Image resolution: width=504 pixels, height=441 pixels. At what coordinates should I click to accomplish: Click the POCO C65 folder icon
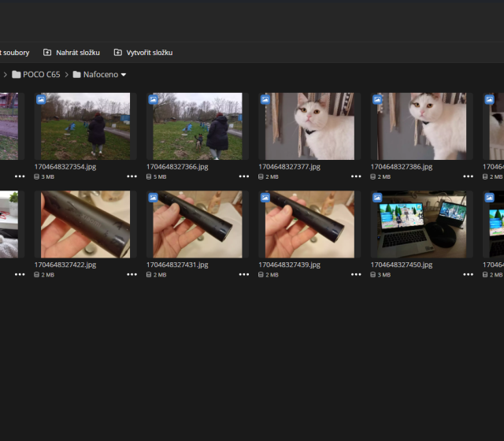pyautogui.click(x=17, y=75)
